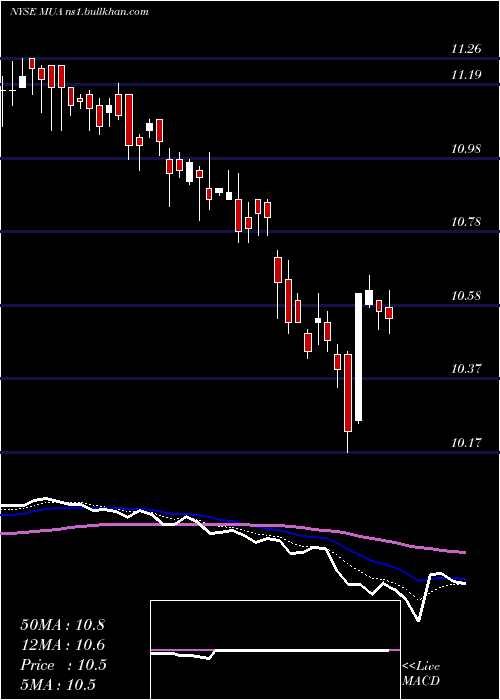Click inside the MACD indicator box
Viewport: 500px width, 700px height.
[275, 650]
